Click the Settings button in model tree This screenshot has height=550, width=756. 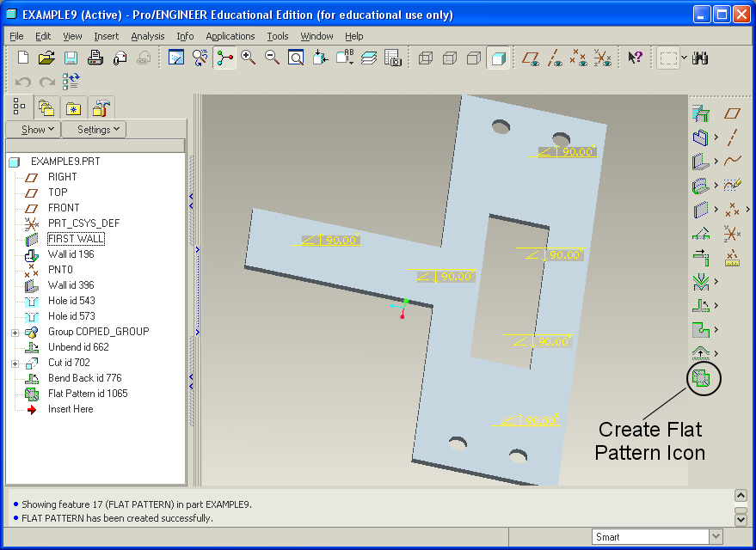(94, 130)
